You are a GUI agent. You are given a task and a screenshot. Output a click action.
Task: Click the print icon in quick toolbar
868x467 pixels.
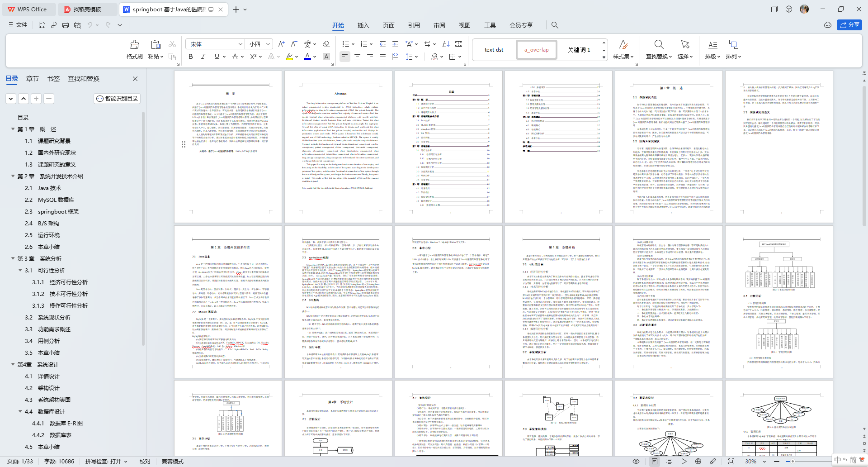click(x=66, y=25)
